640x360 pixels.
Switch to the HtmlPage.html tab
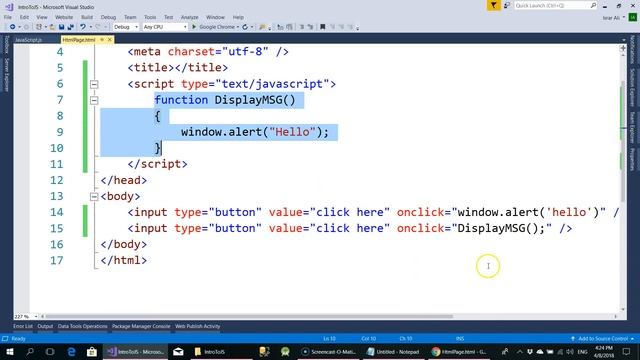(79, 40)
